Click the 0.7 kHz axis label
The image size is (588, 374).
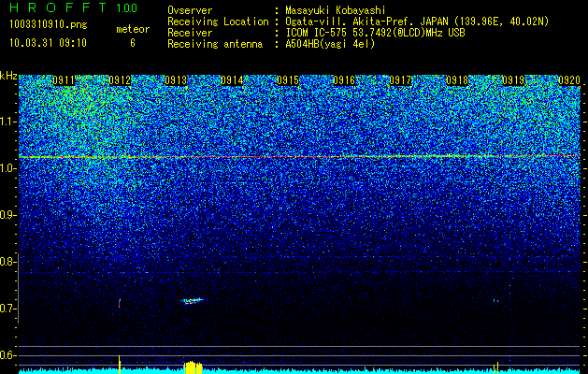[7, 309]
